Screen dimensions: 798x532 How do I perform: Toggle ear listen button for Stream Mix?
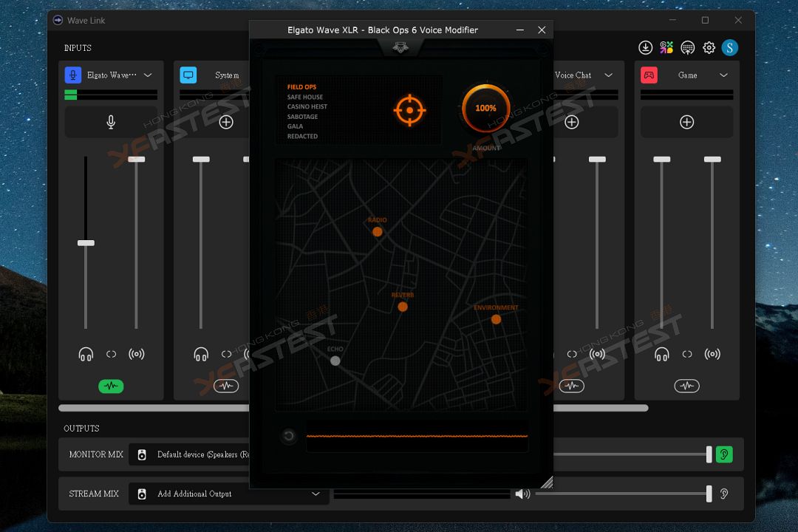pos(724,494)
